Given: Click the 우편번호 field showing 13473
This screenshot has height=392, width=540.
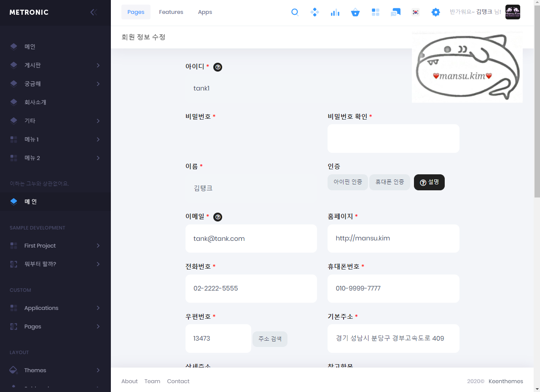Looking at the screenshot, I should [218, 339].
